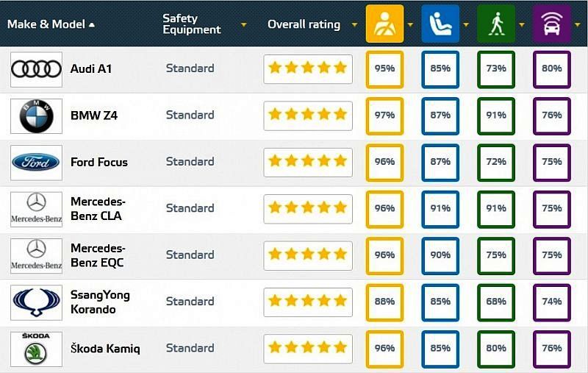Click the purple safety assist car icon
This screenshot has width=588, height=373.
pos(552,24)
